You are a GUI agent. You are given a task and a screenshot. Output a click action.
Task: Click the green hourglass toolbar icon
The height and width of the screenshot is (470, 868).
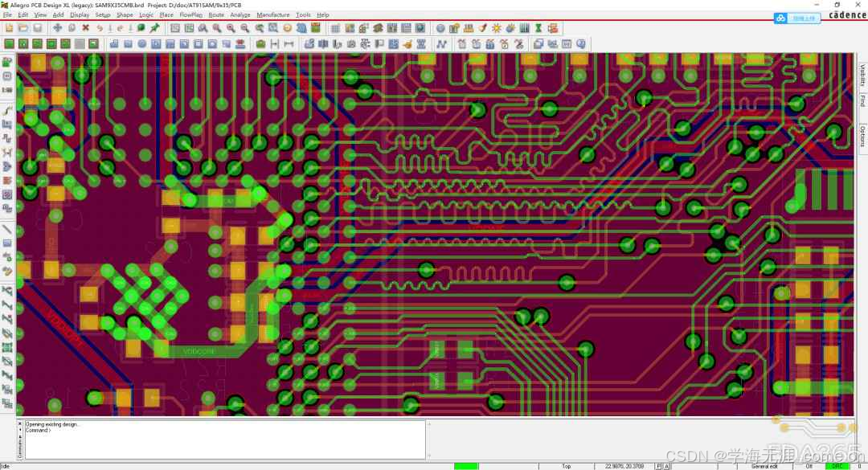click(x=538, y=27)
